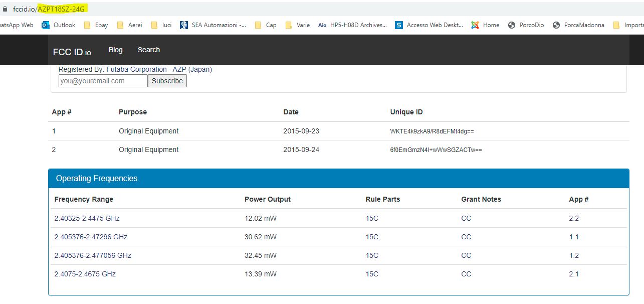
Task: Click the 13.39 mW power output value
Action: click(261, 274)
